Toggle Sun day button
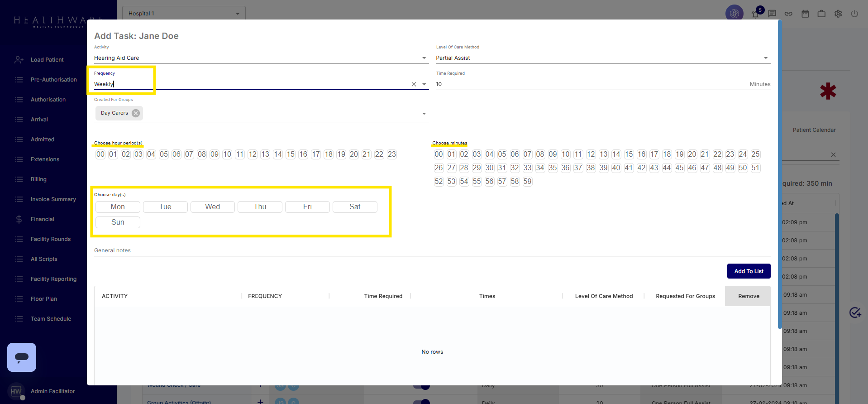This screenshot has height=404, width=868. [118, 222]
